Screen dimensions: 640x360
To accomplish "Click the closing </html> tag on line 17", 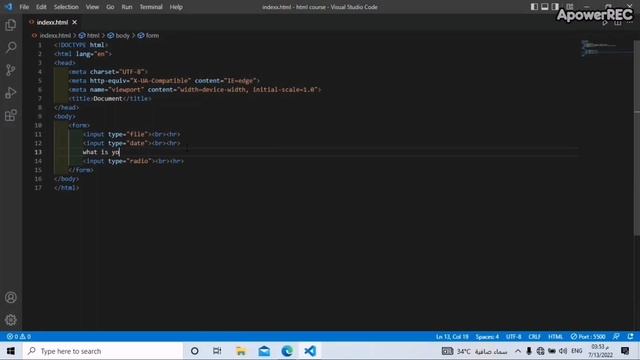I will 67,188.
